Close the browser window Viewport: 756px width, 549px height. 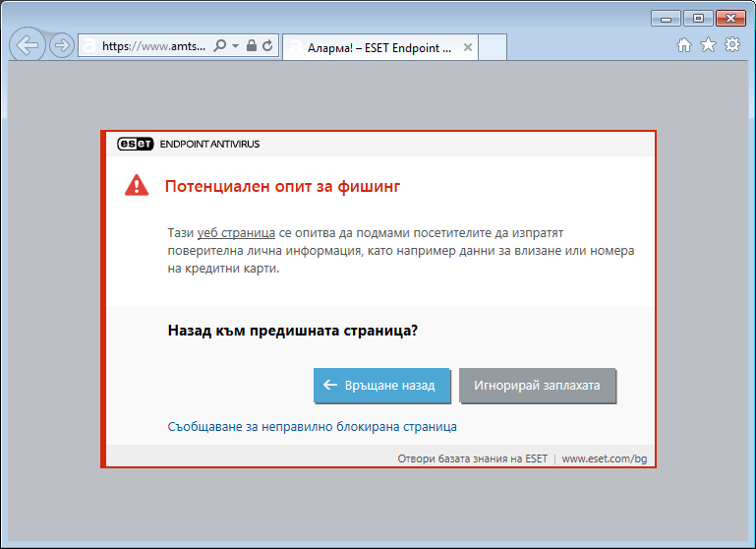pyautogui.click(x=730, y=19)
